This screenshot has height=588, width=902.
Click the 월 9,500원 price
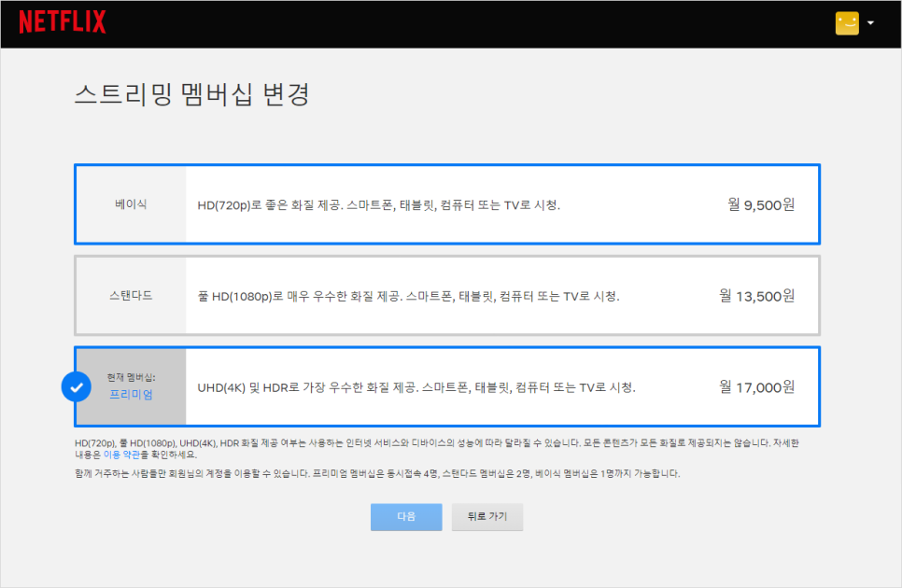pyautogui.click(x=761, y=204)
